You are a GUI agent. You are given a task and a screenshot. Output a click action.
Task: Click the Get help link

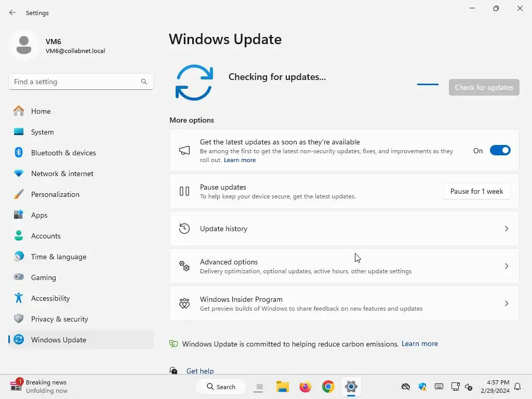point(200,371)
